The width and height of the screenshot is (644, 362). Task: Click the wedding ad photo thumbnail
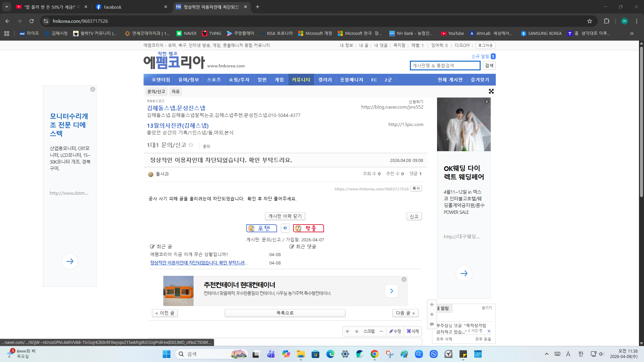tap(464, 124)
